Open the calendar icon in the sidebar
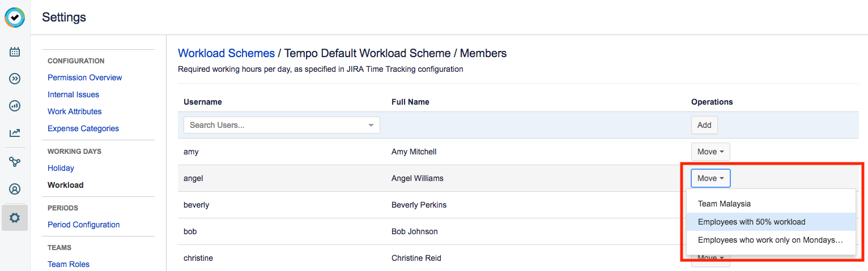Screen dimensions: 868x271 (15, 52)
